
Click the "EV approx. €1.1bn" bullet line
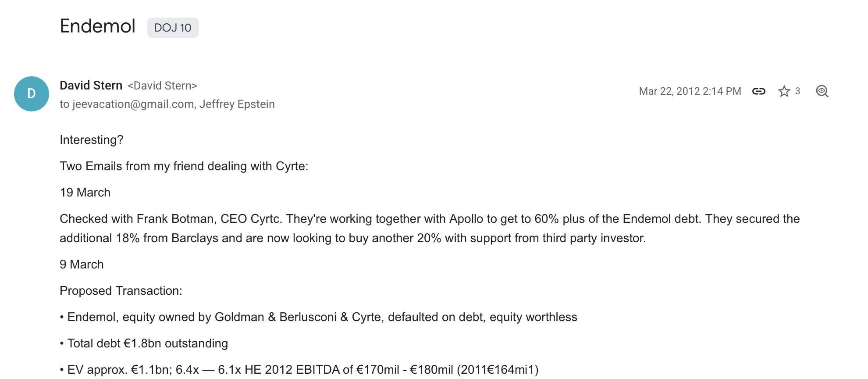coord(302,370)
